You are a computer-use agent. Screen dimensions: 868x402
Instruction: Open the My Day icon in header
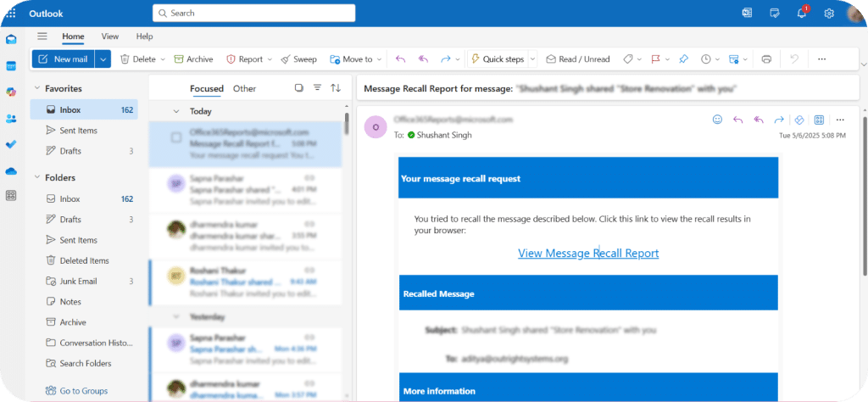(775, 14)
